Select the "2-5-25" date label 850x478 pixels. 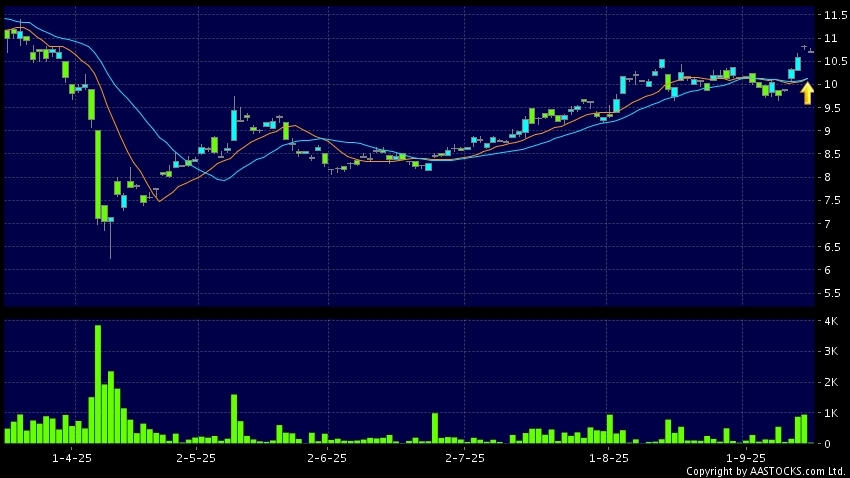point(196,458)
